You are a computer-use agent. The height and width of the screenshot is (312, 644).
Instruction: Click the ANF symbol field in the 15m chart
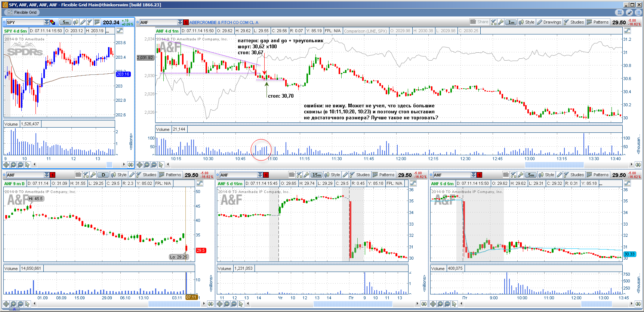tap(238, 175)
